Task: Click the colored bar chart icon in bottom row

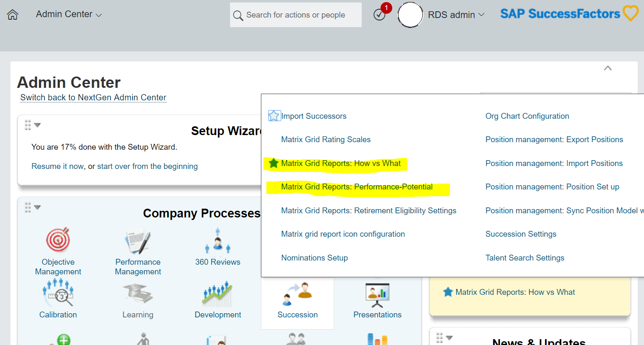Action: point(377,339)
